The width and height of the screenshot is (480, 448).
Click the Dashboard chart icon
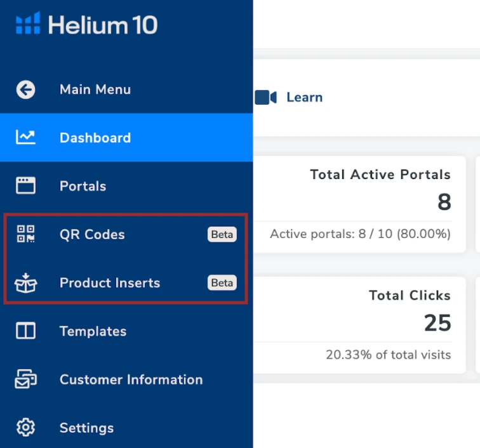tap(25, 137)
